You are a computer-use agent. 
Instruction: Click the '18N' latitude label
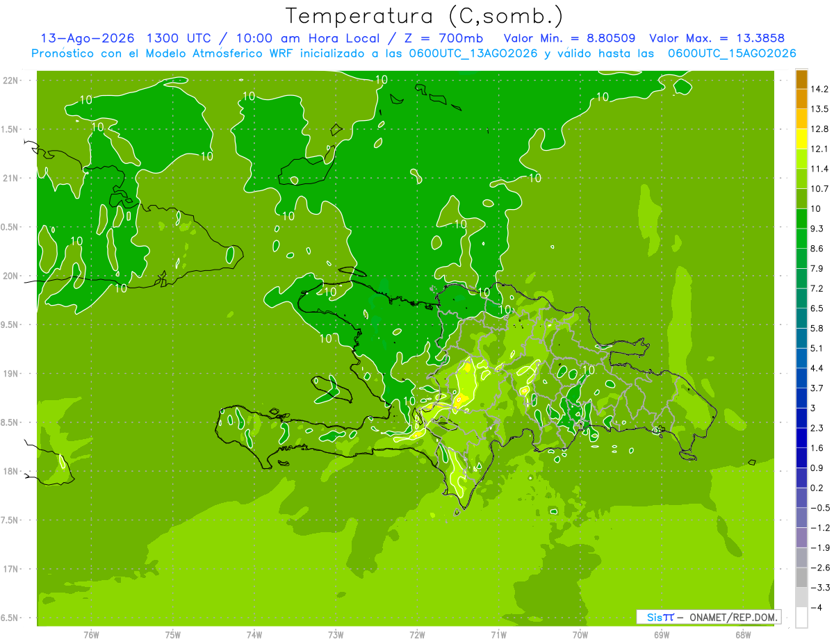tap(10, 472)
